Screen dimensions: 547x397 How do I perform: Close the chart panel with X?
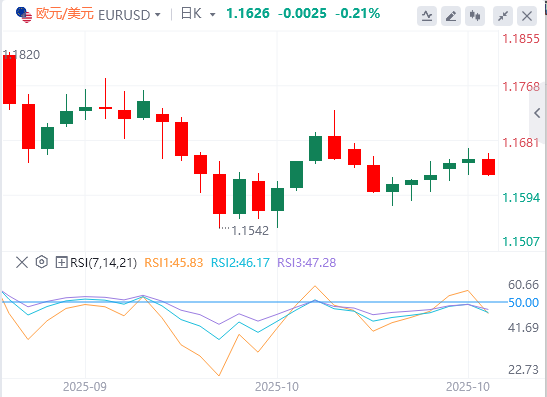[x=527, y=16]
